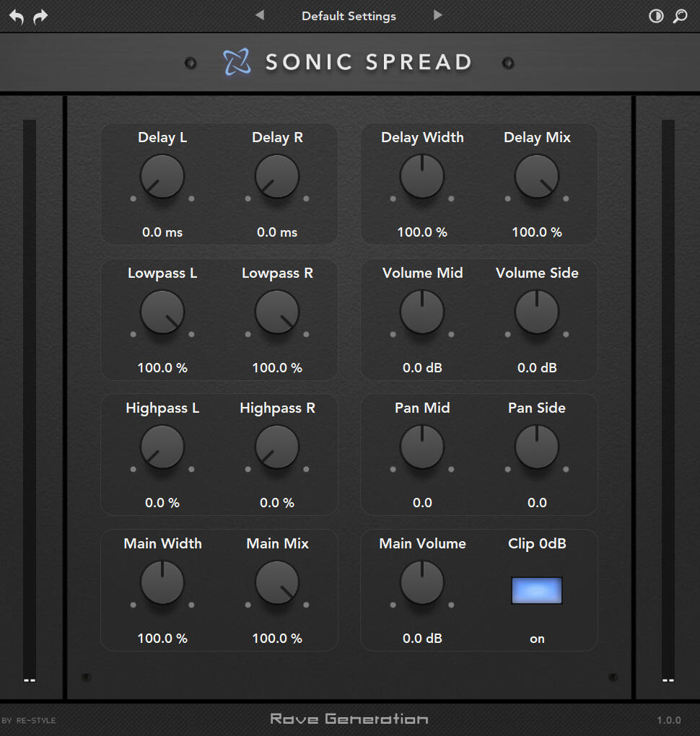This screenshot has height=736, width=700.
Task: Reset the left level meter peak readout
Action: point(28,680)
